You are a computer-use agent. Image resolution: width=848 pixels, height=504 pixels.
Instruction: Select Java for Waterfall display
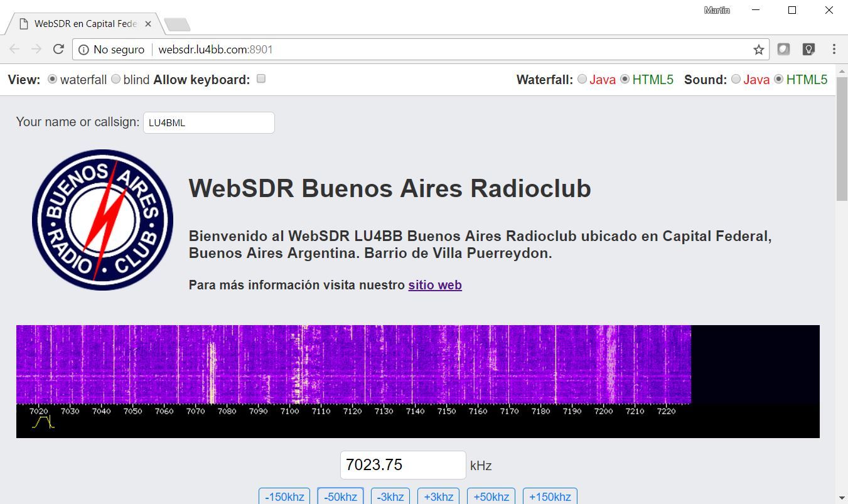click(582, 80)
